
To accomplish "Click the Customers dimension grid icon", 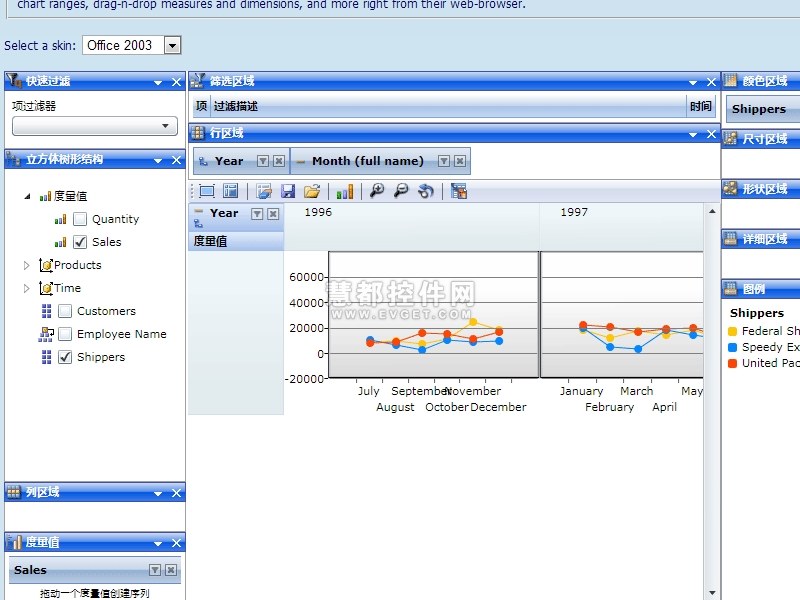I will pos(46,311).
